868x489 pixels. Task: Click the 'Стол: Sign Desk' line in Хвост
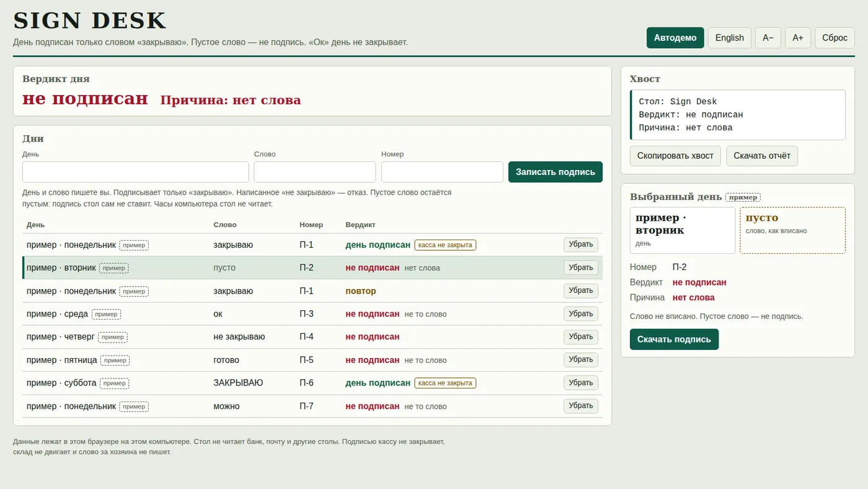678,102
